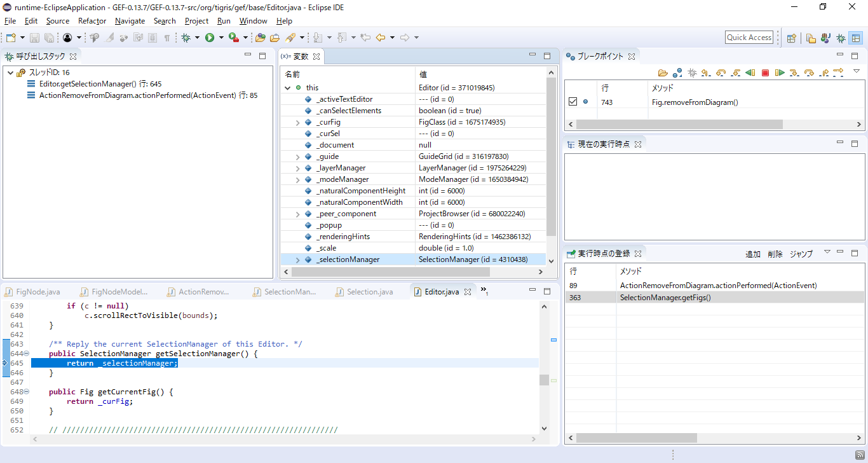Click the rightmost long-arrow icon in breakpoint toolbar
The height and width of the screenshot is (463, 868).
tap(838, 72)
